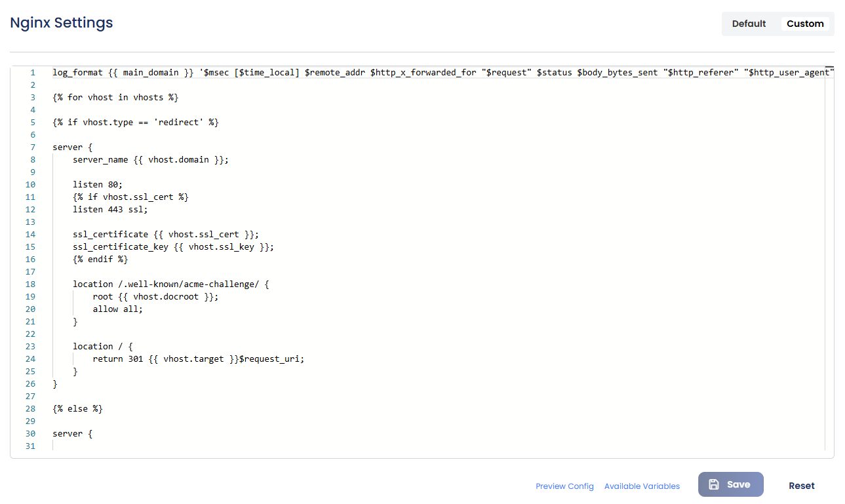
Task: Click the acme-challenge location line
Action: (171, 284)
